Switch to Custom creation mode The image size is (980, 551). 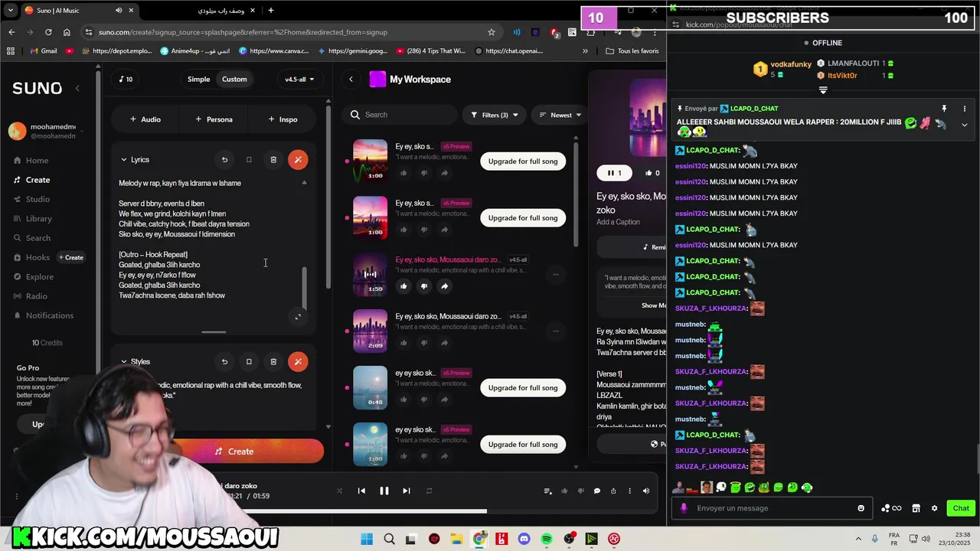234,80
